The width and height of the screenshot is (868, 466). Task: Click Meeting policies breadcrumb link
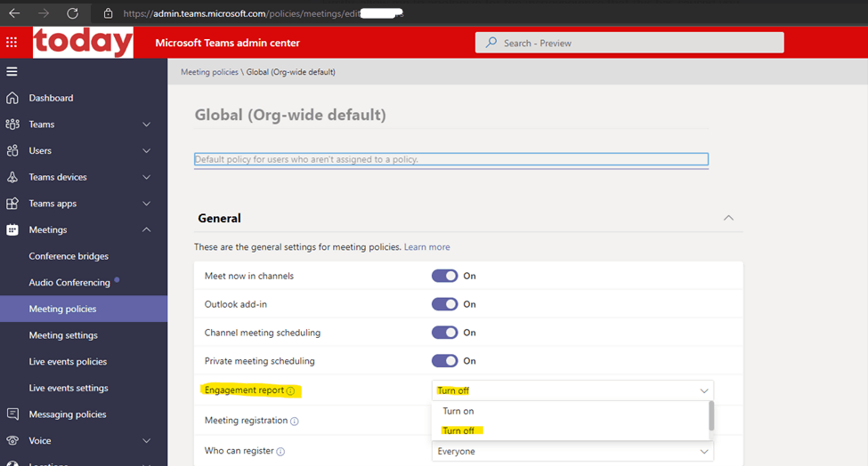coord(209,72)
